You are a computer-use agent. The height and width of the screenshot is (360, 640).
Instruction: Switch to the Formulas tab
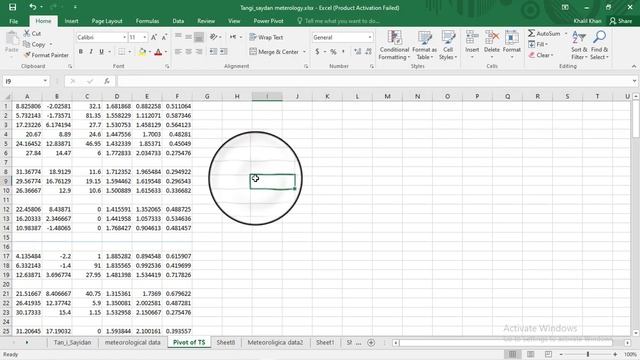(147, 21)
